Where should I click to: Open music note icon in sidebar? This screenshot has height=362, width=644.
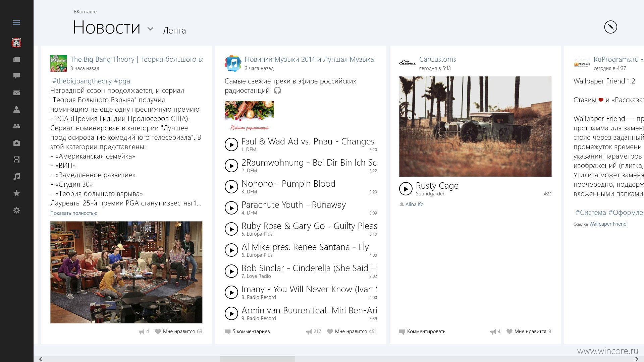(x=16, y=176)
